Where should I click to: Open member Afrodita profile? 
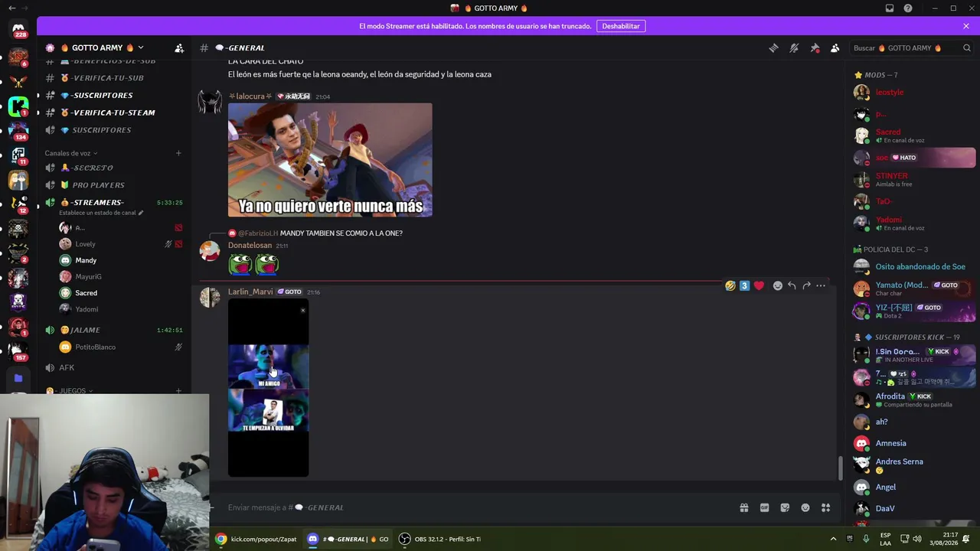914,399
